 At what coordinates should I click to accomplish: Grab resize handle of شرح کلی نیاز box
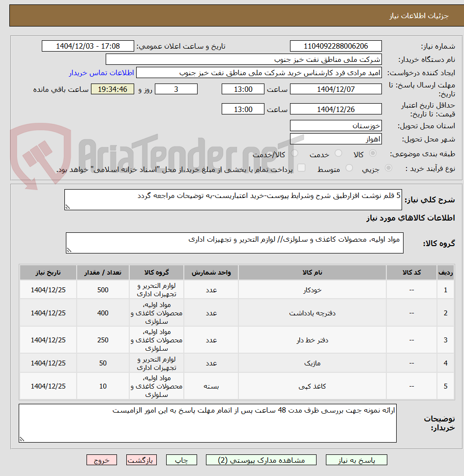click(67, 207)
